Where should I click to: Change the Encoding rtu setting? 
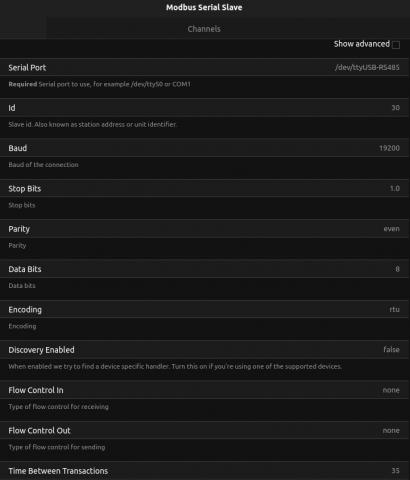pyautogui.click(x=394, y=309)
